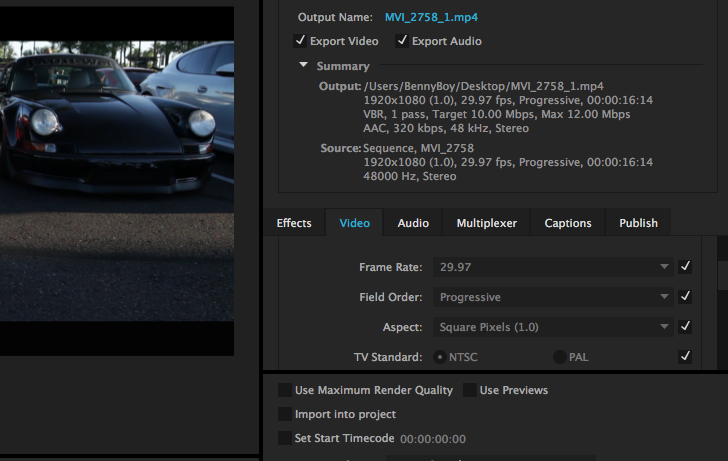Image resolution: width=728 pixels, height=461 pixels.
Task: Open the Aspect dropdown
Action: (x=553, y=327)
